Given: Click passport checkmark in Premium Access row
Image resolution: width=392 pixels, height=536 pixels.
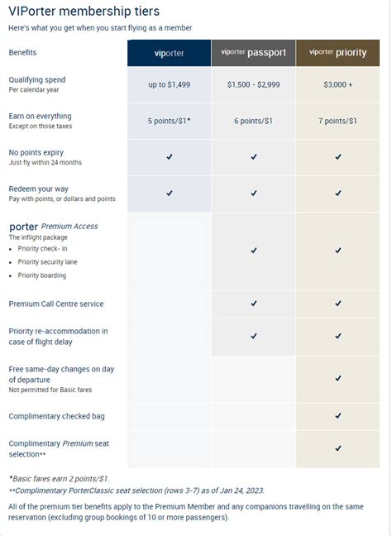Looking at the screenshot, I should pyautogui.click(x=254, y=251).
